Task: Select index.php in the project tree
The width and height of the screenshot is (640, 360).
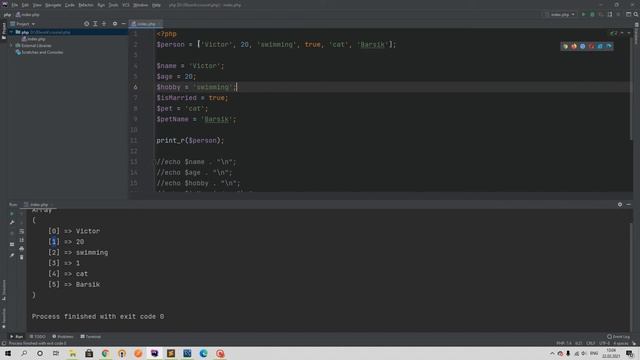Action: (34, 39)
